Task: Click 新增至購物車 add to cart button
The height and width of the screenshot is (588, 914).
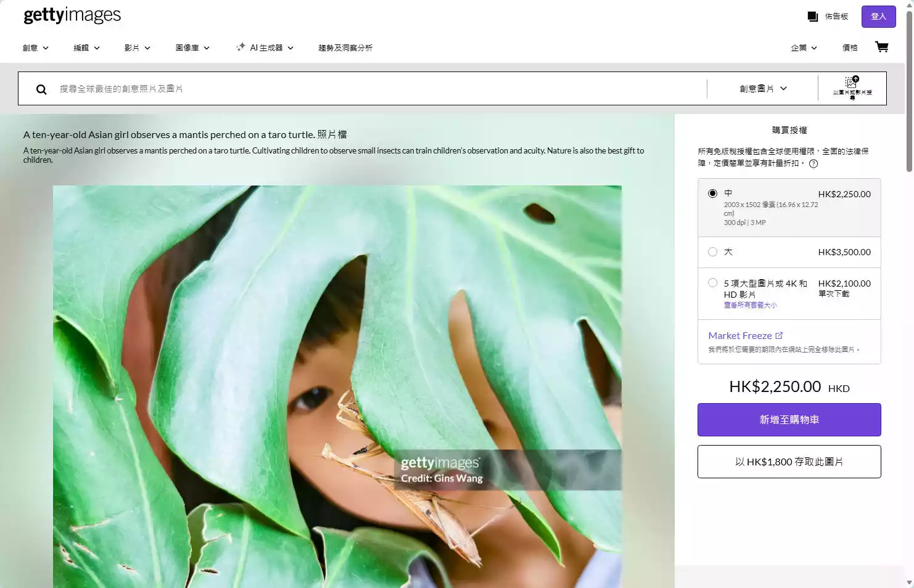Action: 789,420
